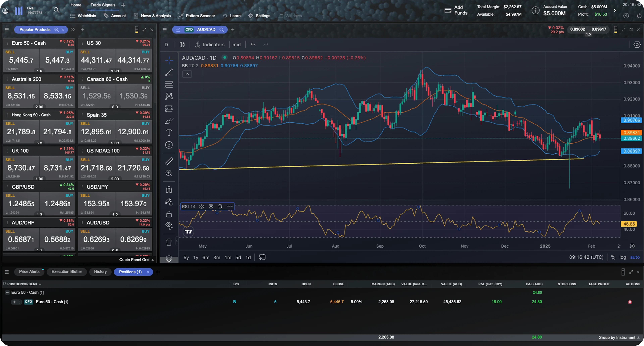Toggle logarithmic scale on the chart
Image resolution: width=644 pixels, height=346 pixels.
pyautogui.click(x=623, y=257)
